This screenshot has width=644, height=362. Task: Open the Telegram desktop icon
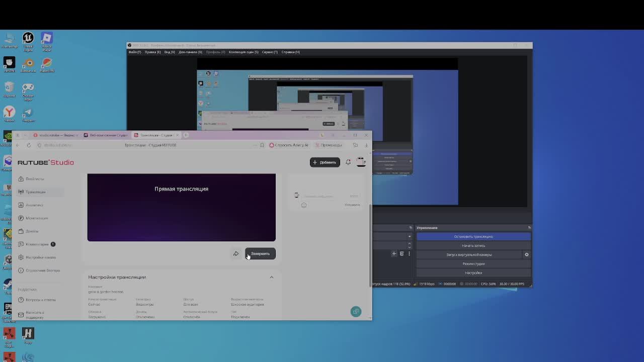(28, 115)
